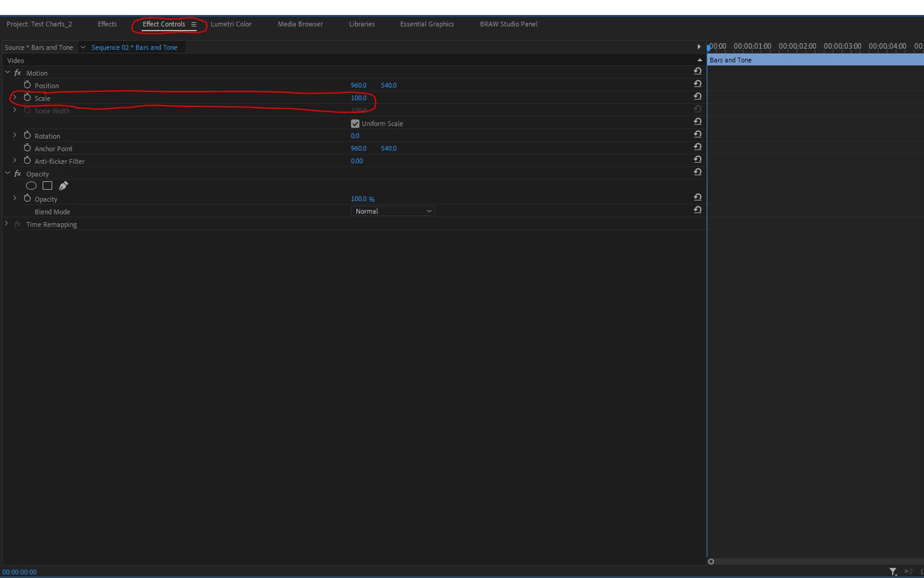This screenshot has height=578, width=924.
Task: Click the Position Y value 540.0
Action: 389,85
